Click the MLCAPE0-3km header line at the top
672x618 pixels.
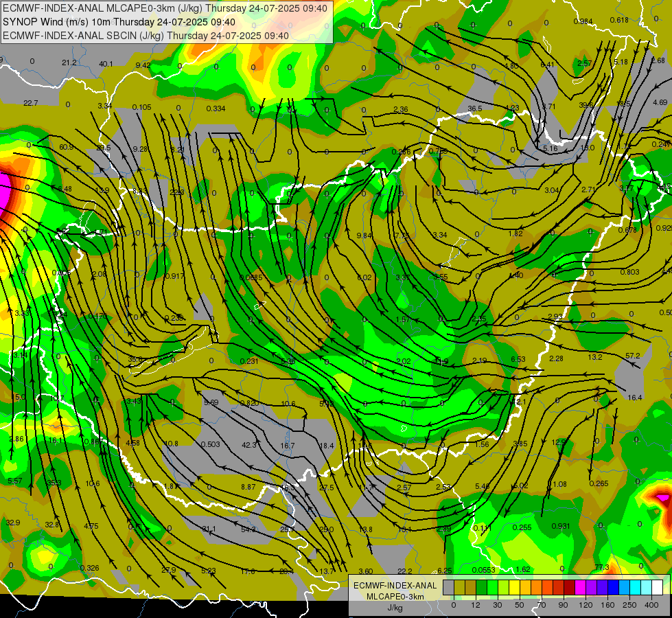tap(165, 8)
